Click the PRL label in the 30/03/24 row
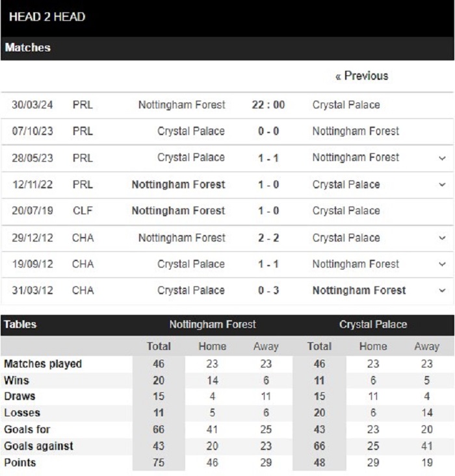Screen dimensions: 455x476 (x=83, y=105)
